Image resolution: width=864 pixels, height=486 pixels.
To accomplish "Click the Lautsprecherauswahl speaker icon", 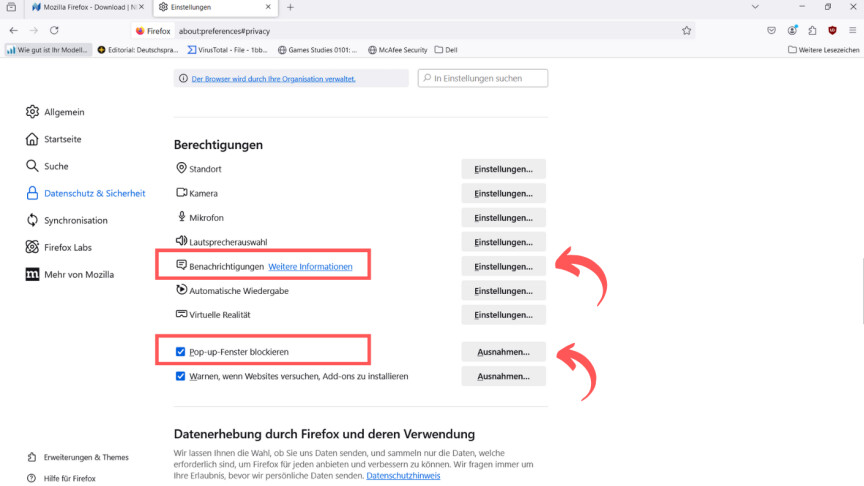I will pyautogui.click(x=181, y=240).
